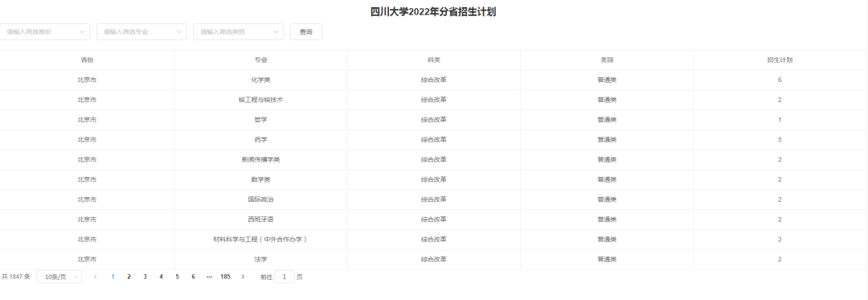
Task: Click enrollment count 6 for 化学类
Action: [780, 80]
